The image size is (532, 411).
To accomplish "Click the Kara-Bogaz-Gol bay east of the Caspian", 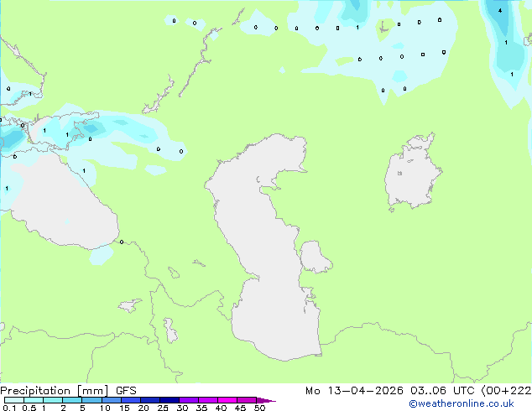I will 316,257.
